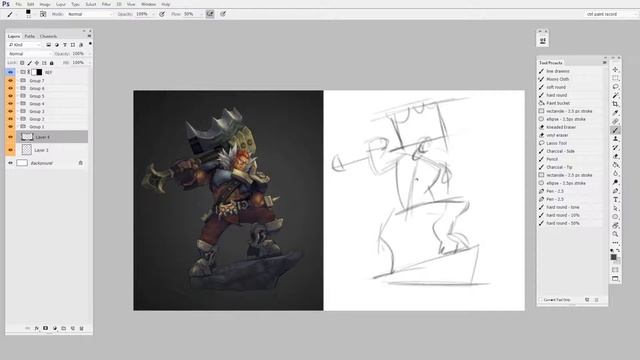Switch to the Channels tab
The image size is (640, 360).
tap(48, 36)
